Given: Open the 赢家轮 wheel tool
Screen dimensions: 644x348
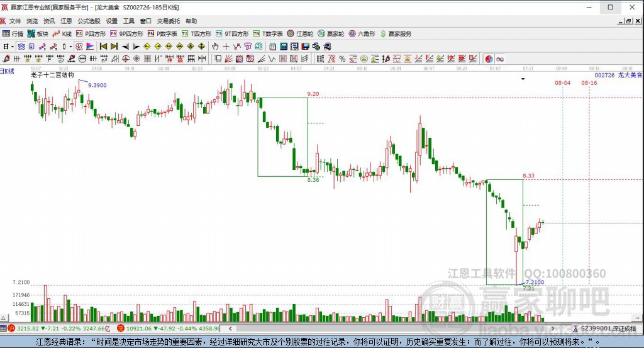Looking at the screenshot, I should 331,34.
